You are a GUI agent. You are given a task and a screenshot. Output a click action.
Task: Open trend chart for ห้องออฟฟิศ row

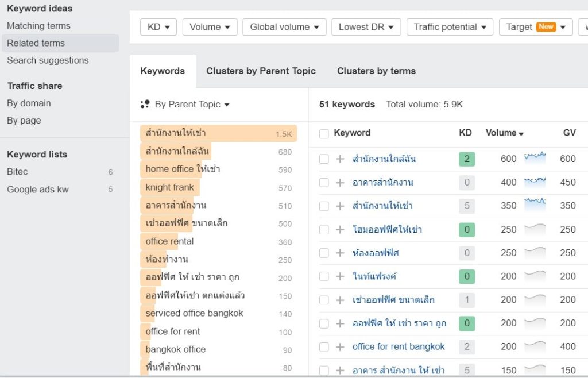point(535,253)
